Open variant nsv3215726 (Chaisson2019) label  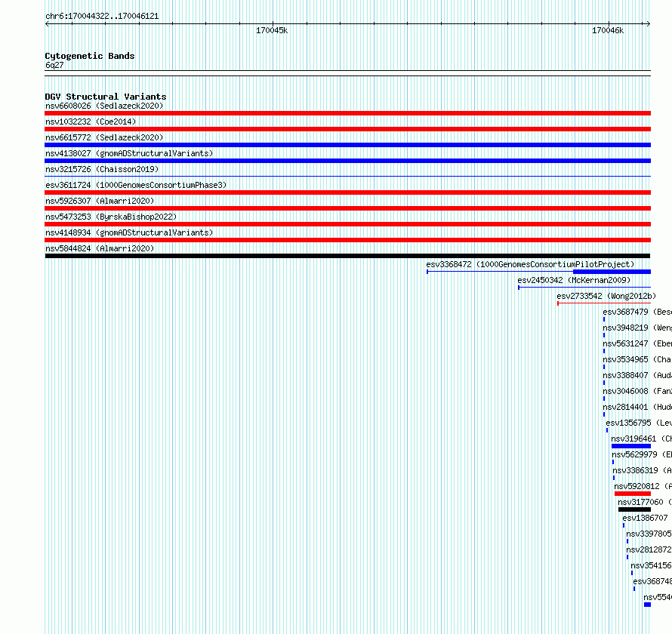[102, 169]
